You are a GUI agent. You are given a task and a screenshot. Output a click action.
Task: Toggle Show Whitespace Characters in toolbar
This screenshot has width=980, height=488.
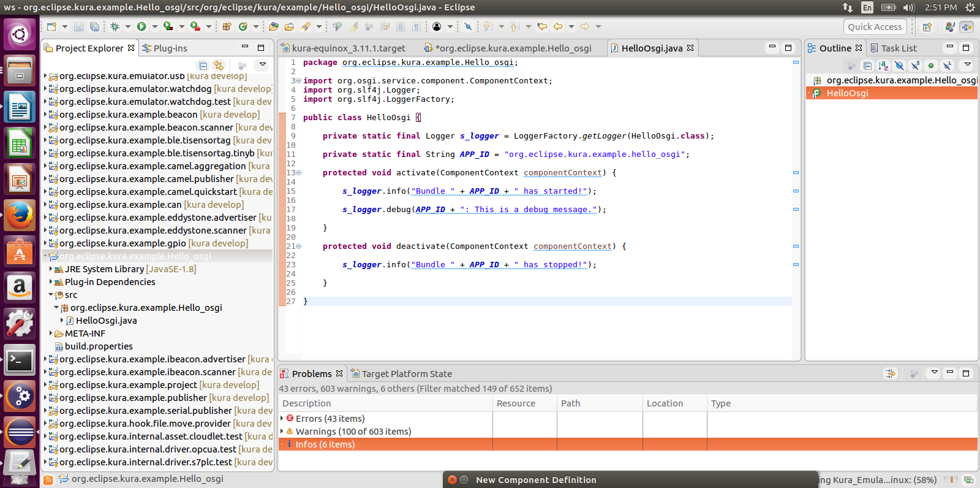tap(417, 26)
